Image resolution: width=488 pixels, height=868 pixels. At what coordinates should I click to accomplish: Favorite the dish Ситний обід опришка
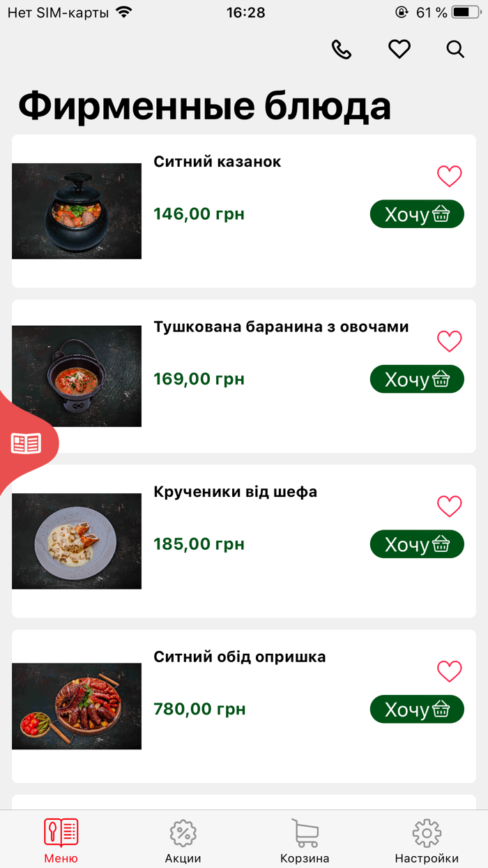pos(450,671)
